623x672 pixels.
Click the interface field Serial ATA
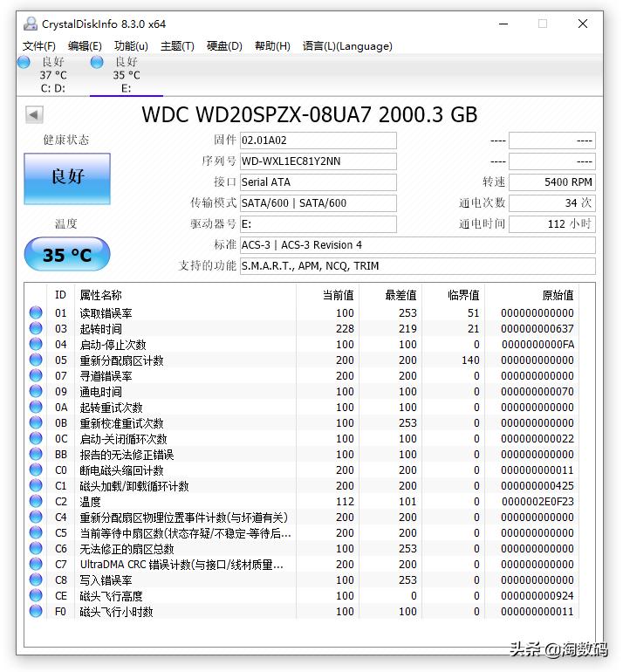(x=318, y=182)
